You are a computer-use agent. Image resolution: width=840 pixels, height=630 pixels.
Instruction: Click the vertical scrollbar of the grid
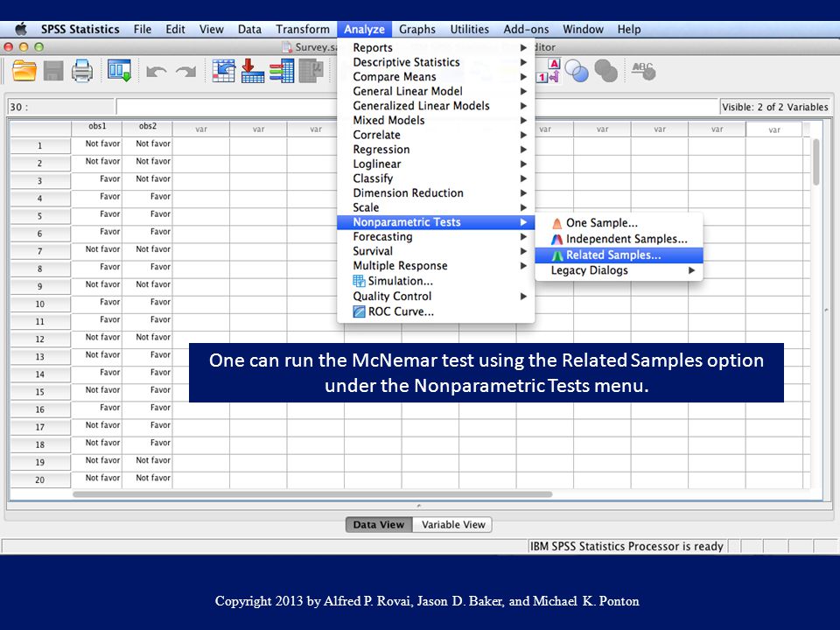click(x=815, y=162)
